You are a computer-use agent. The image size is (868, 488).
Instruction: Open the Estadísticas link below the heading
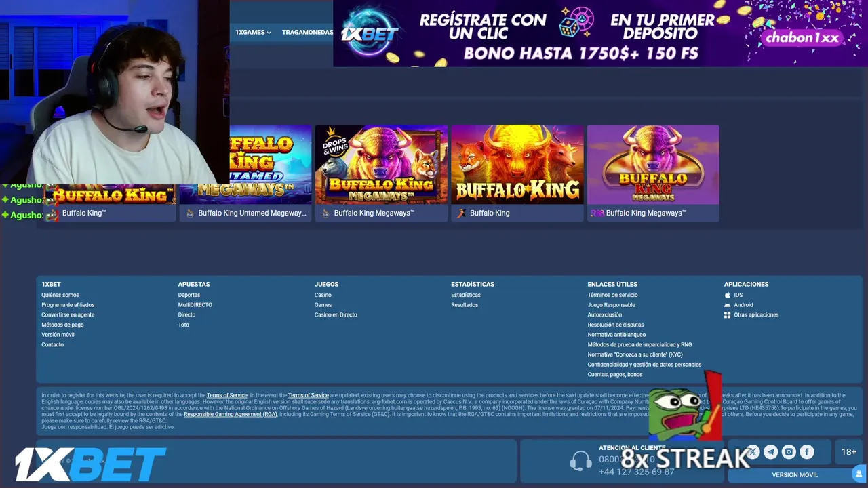click(x=466, y=295)
